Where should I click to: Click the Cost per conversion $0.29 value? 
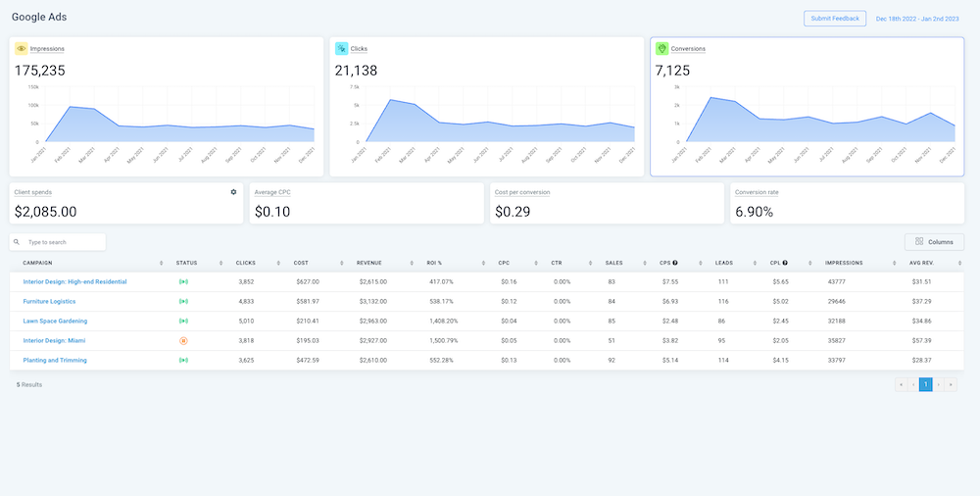pos(513,212)
